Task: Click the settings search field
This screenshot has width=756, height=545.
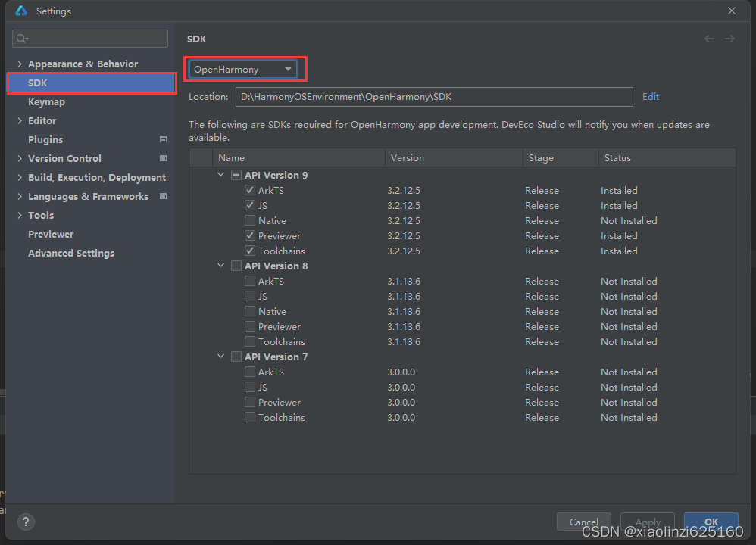Action: pos(90,39)
